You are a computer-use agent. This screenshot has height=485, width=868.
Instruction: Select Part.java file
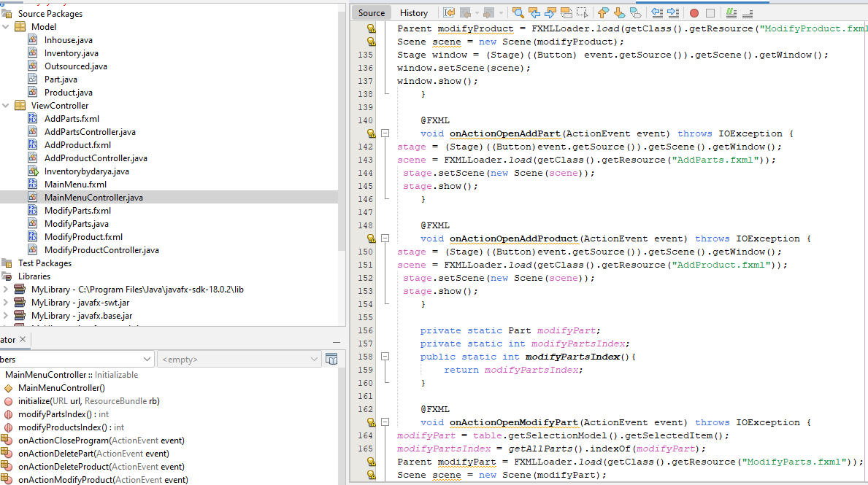coord(61,79)
